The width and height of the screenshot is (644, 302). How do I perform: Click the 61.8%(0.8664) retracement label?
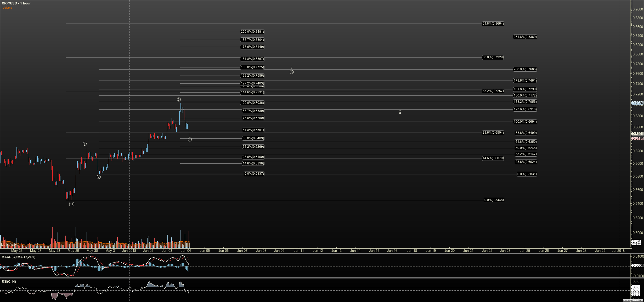(x=493, y=24)
